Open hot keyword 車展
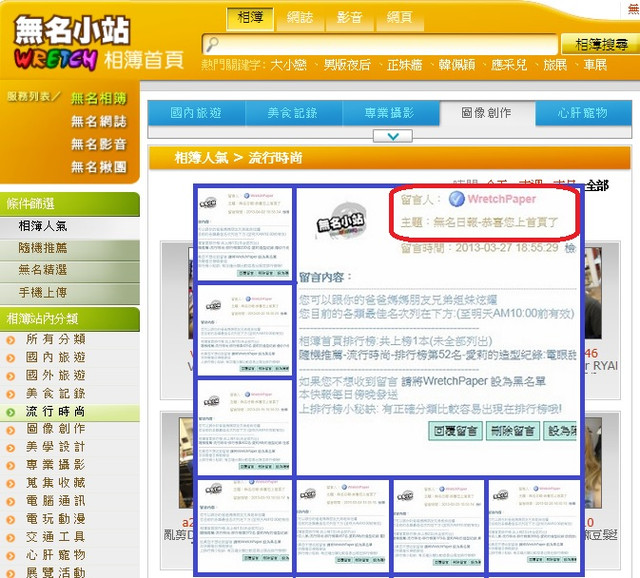Viewport: 640px width, 578px height. pos(595,64)
